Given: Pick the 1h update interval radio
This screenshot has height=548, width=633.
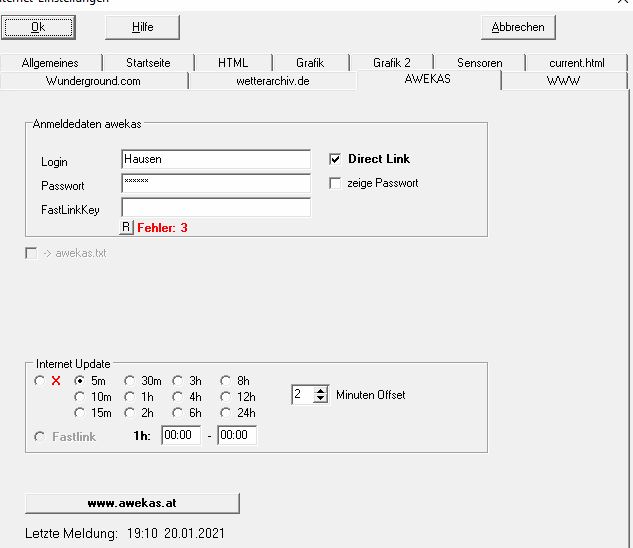Looking at the screenshot, I should click(x=130, y=397).
